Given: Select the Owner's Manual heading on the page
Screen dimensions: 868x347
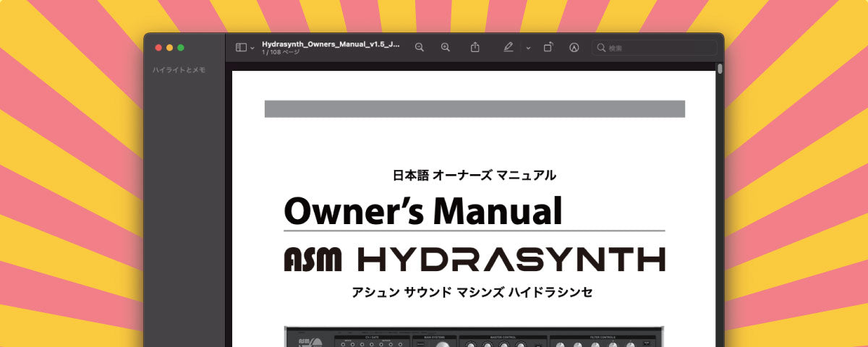Looking at the screenshot, I should (x=423, y=210).
